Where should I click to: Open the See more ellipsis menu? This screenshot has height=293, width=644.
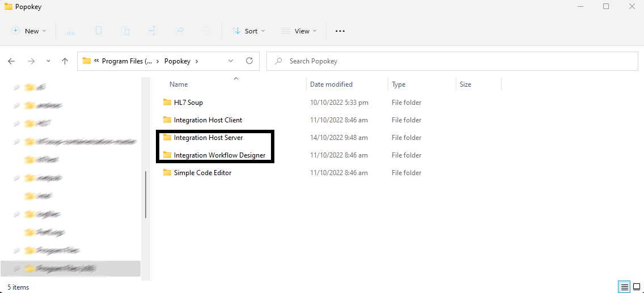pos(340,31)
